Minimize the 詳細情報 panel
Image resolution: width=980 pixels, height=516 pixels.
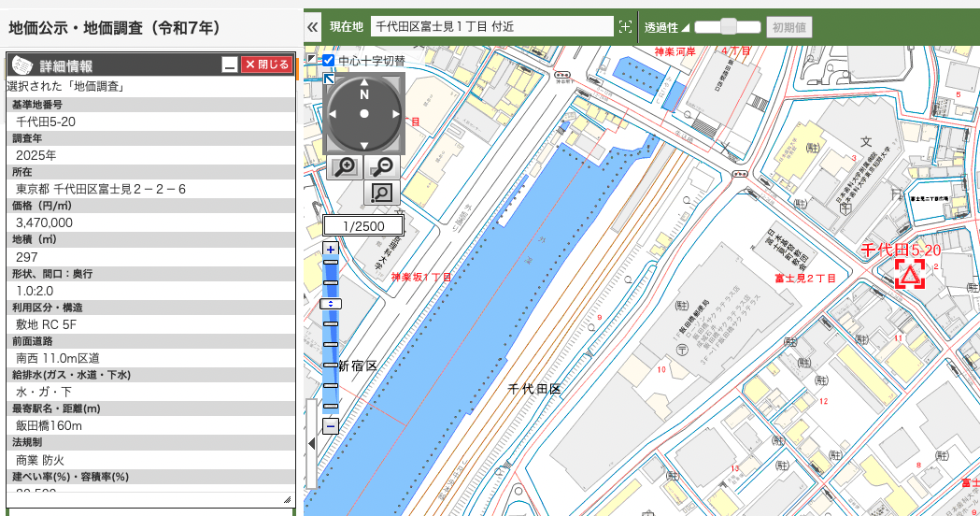pos(229,64)
